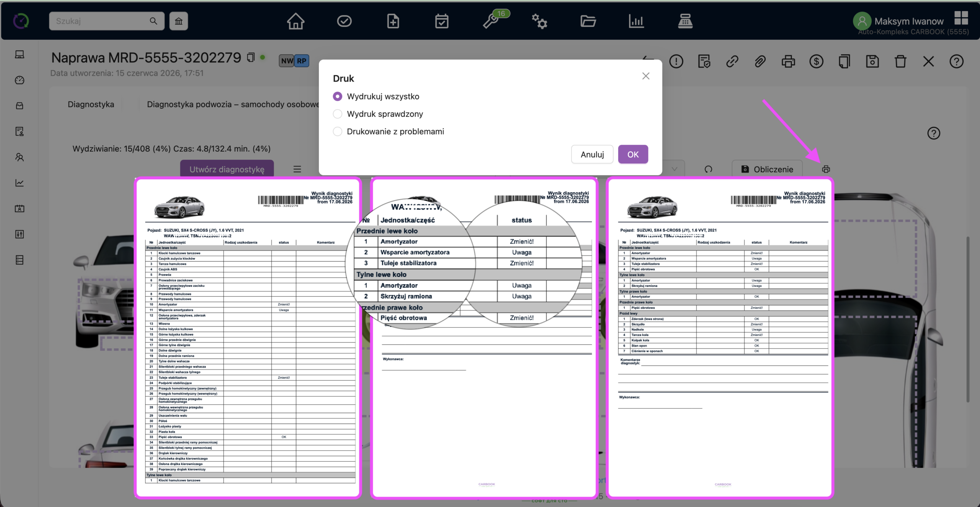Click the trash delete icon
The height and width of the screenshot is (507, 980).
point(900,61)
